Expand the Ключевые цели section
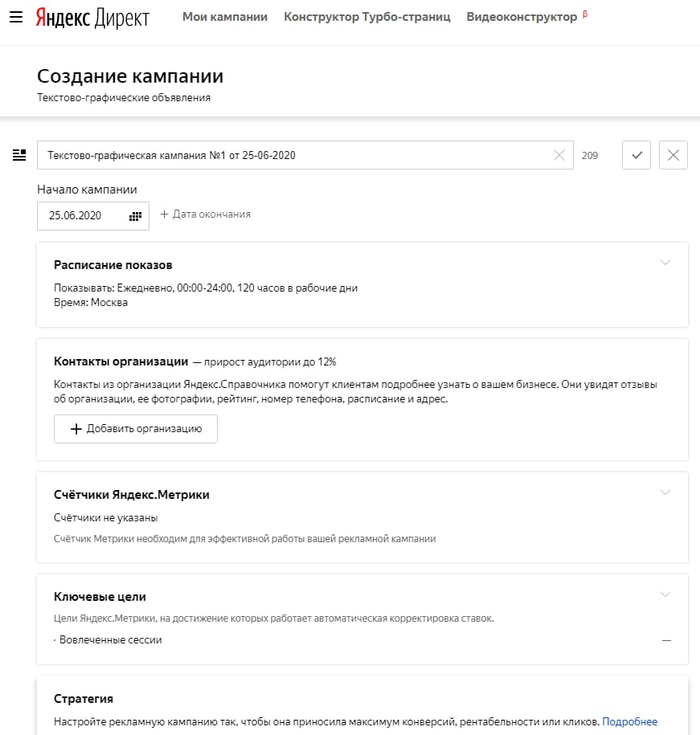The image size is (700, 735). coord(665,594)
